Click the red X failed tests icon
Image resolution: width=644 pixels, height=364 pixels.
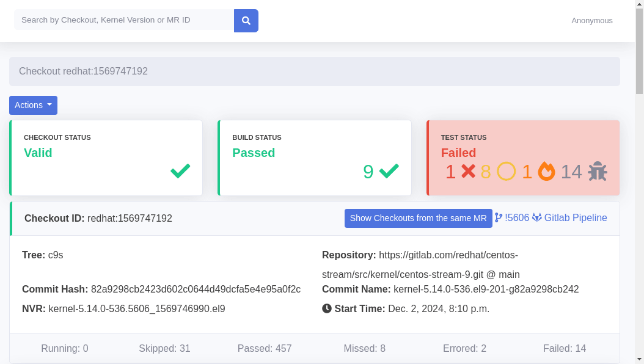tap(468, 172)
